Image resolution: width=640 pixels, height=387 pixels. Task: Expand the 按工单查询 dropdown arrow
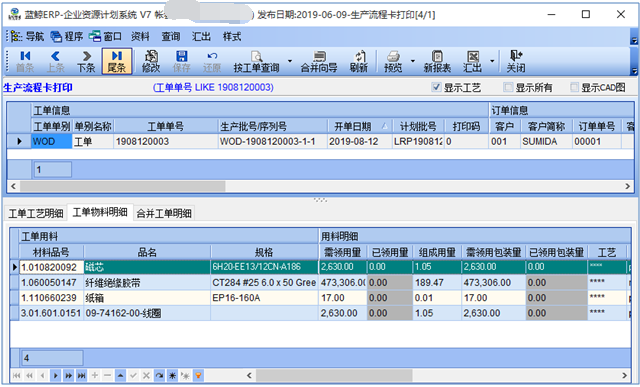click(x=290, y=61)
